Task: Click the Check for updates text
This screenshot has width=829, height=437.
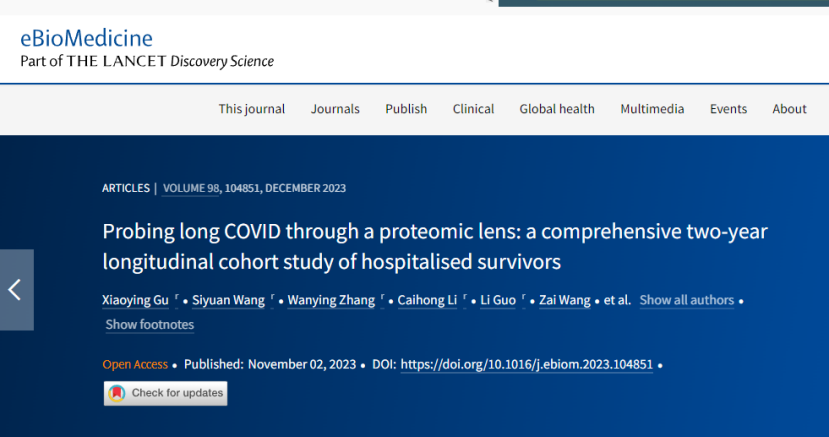Action: coord(177,393)
